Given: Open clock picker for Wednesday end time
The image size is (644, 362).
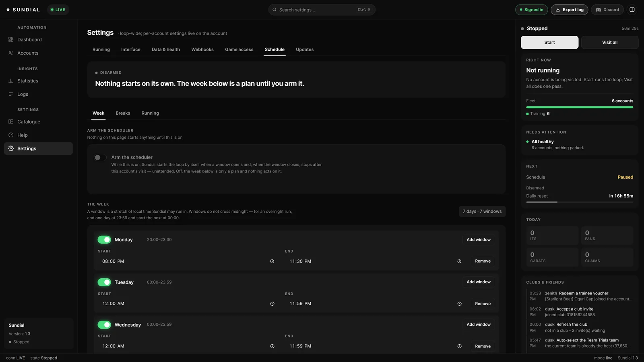Looking at the screenshot, I should click(459, 346).
